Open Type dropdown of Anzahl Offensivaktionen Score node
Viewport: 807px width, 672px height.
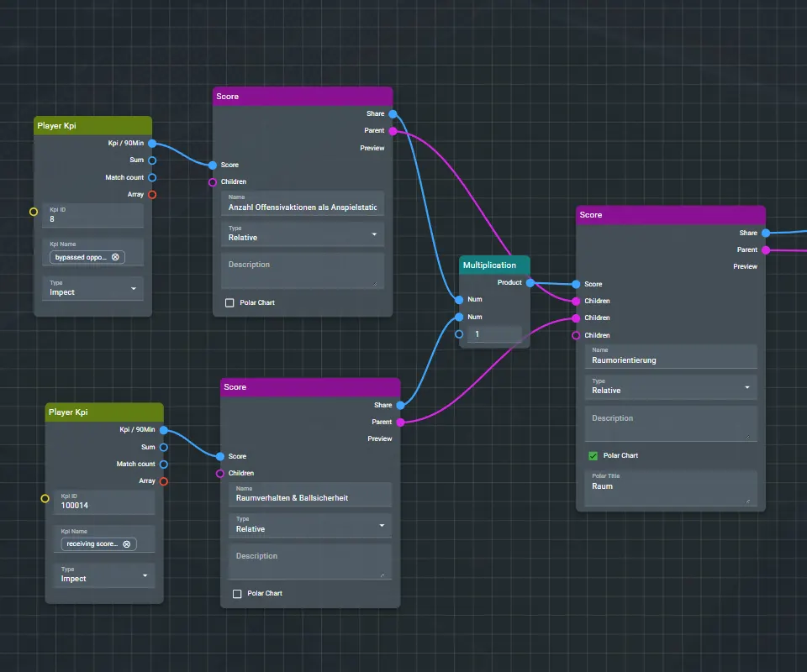[x=303, y=234]
